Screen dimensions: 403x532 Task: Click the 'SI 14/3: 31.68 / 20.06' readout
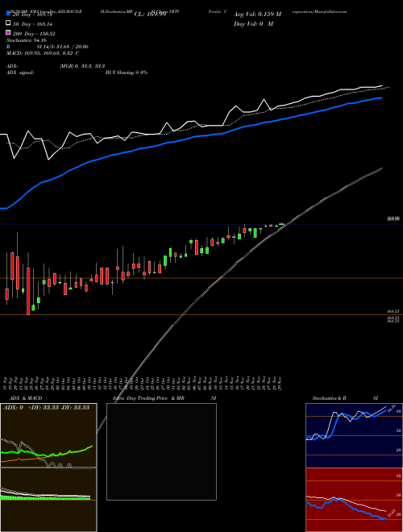[x=63, y=47]
